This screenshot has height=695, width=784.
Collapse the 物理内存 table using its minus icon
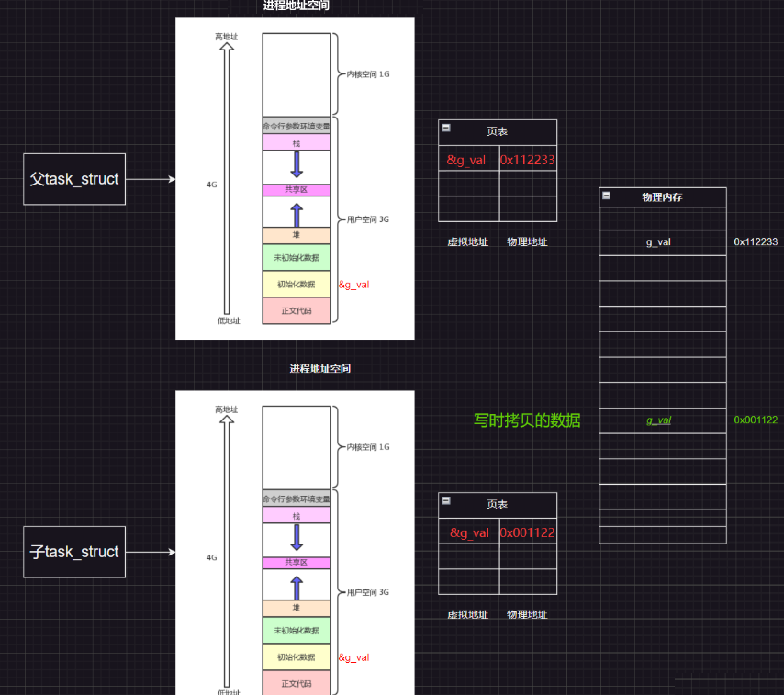(x=607, y=196)
